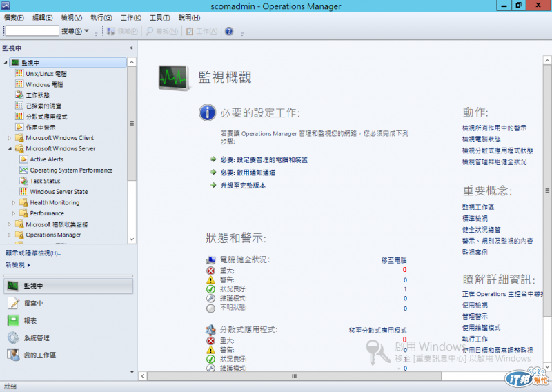
Task: Click the 電腦健全狀況 computer icon
Action: (210, 260)
